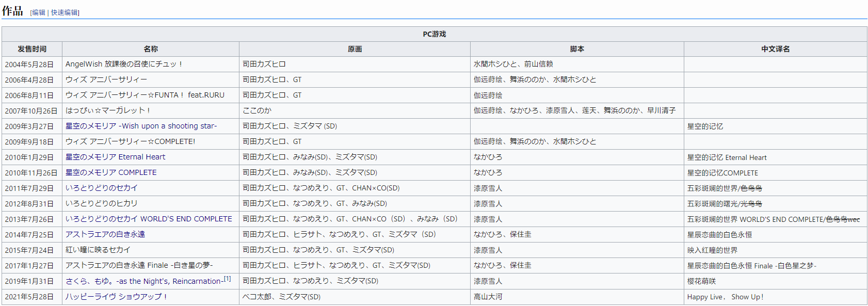Open the 星空のメモリア Eternal Heart link
868x306 pixels.
(x=115, y=157)
